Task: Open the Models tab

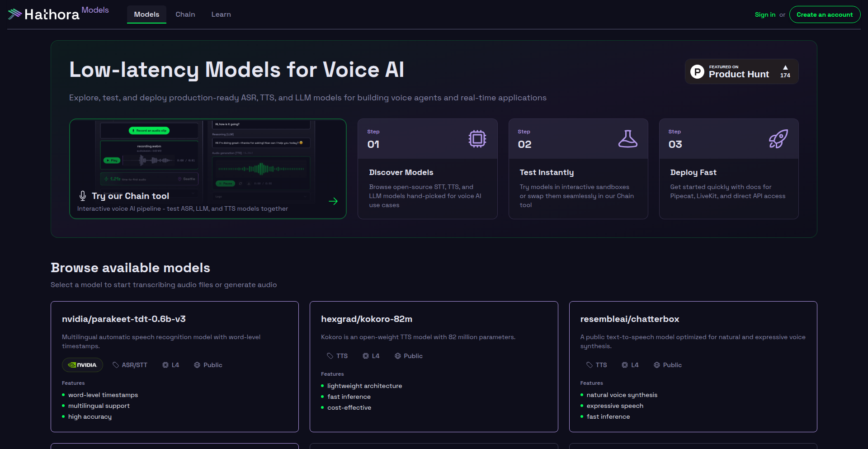Action: point(146,14)
